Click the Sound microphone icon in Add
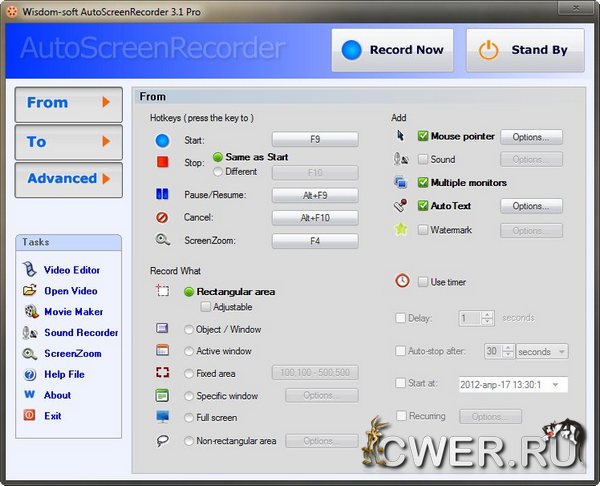 401,159
